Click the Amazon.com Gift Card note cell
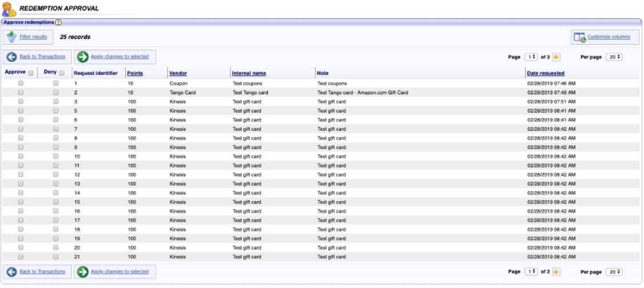 pyautogui.click(x=363, y=93)
